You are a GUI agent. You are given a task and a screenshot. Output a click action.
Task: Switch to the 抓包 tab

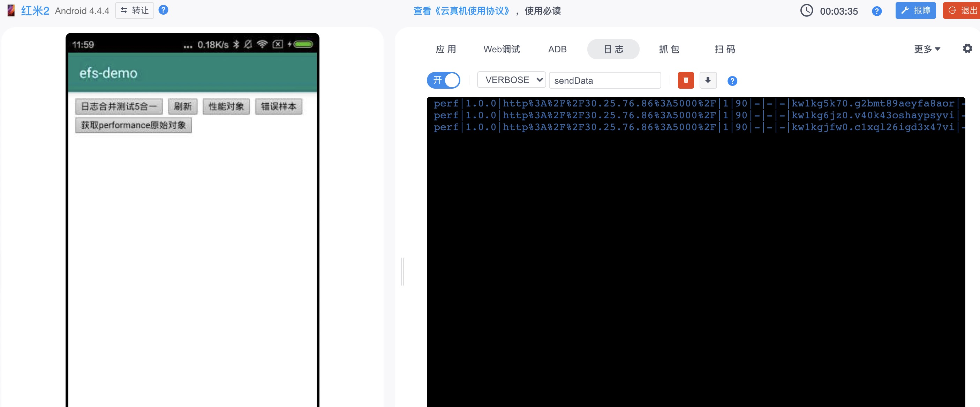point(669,49)
